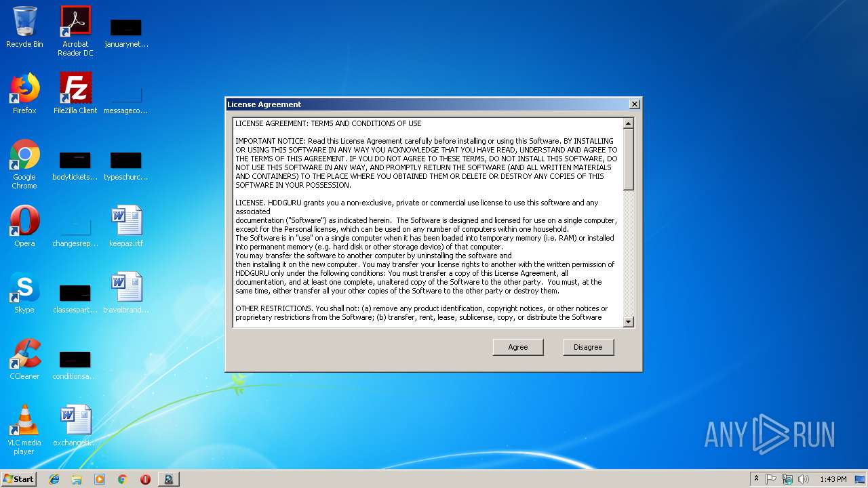868x488 pixels.
Task: Open FileZilla Client shortcut
Action: pyautogui.click(x=75, y=94)
